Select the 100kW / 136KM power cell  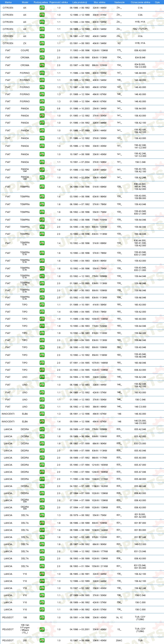(x=100, y=319)
